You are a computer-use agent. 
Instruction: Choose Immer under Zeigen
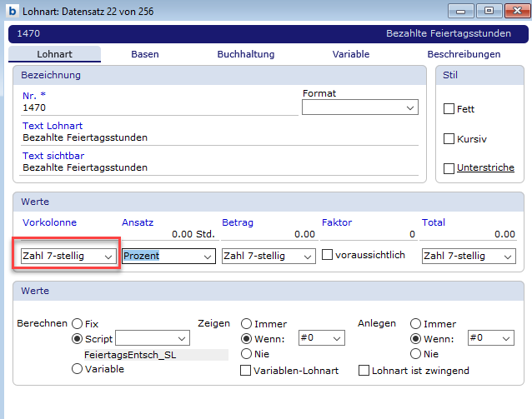[246, 324]
